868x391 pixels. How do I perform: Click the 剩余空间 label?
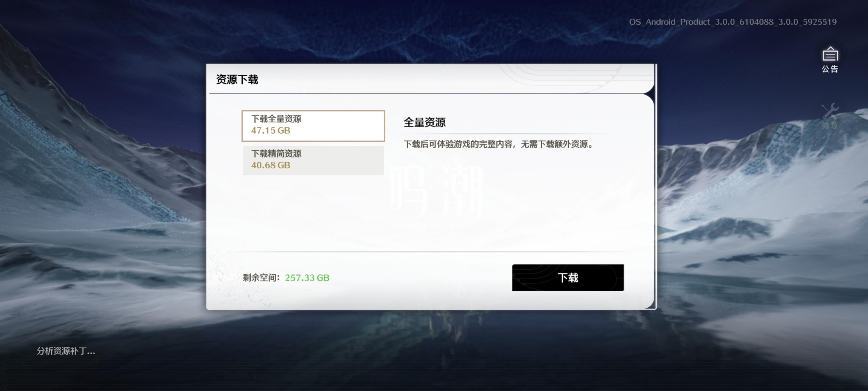tap(261, 278)
